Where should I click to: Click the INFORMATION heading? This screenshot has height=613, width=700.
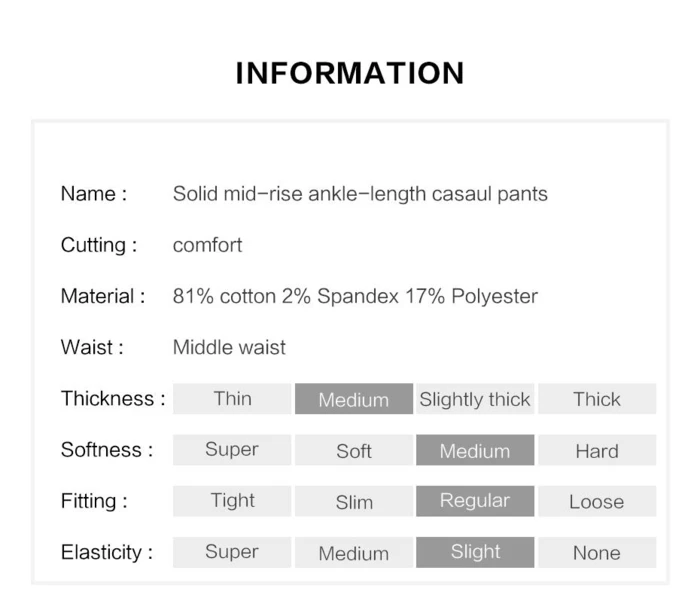[350, 73]
